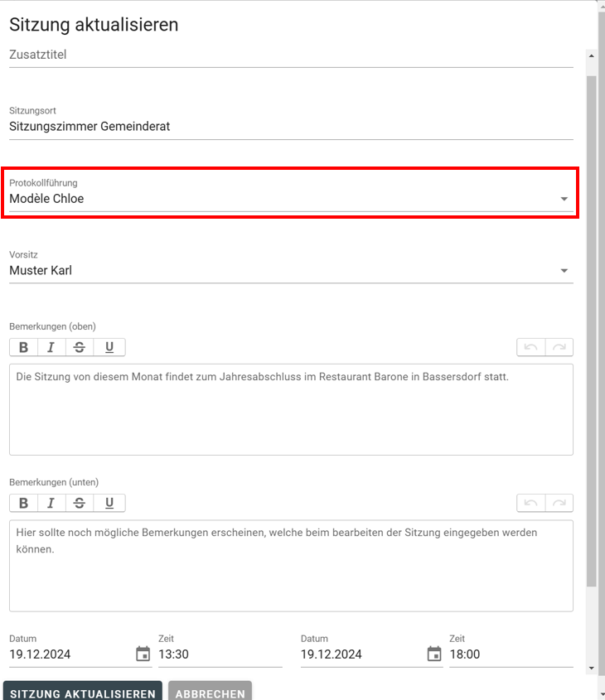Click redo in Bemerkungen (oben) editor
The height and width of the screenshot is (700, 605).
pos(559,347)
